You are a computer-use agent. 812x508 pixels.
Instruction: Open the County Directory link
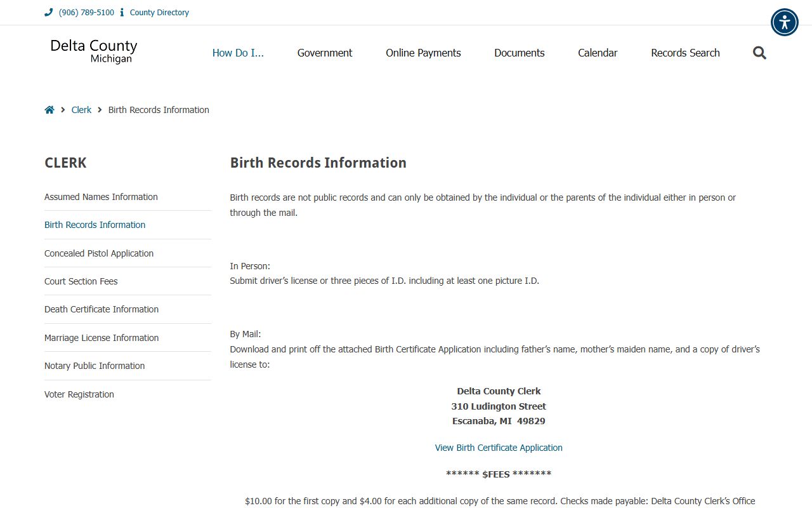tap(159, 12)
